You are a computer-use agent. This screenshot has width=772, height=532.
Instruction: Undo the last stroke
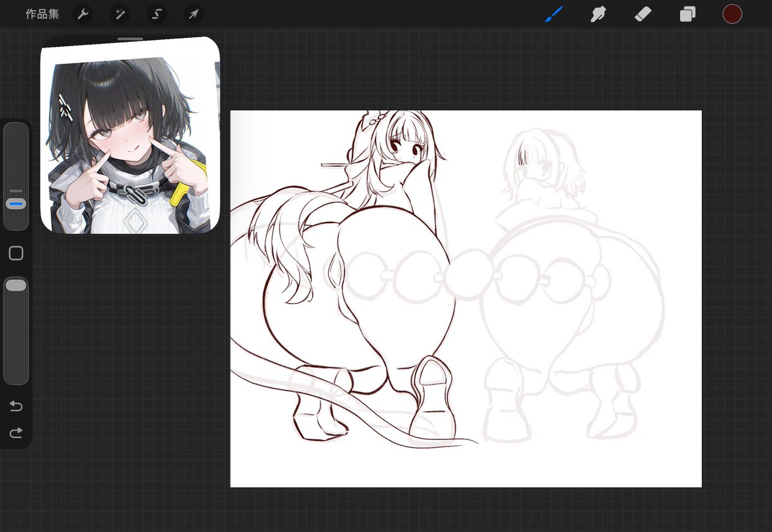coord(16,406)
